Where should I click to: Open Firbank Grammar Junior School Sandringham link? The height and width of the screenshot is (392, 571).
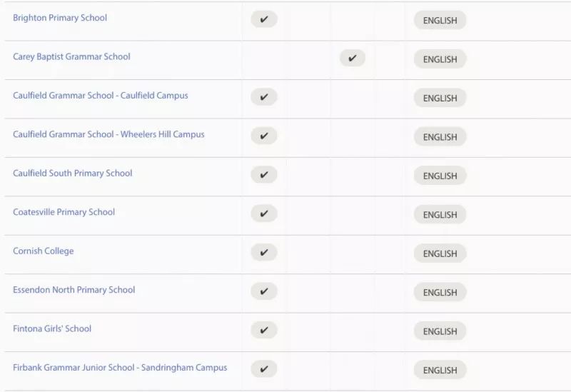pyautogui.click(x=120, y=368)
